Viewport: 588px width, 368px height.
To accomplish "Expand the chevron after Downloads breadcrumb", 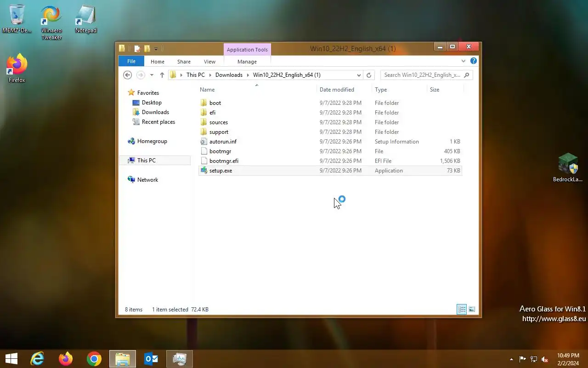I will click(x=248, y=75).
